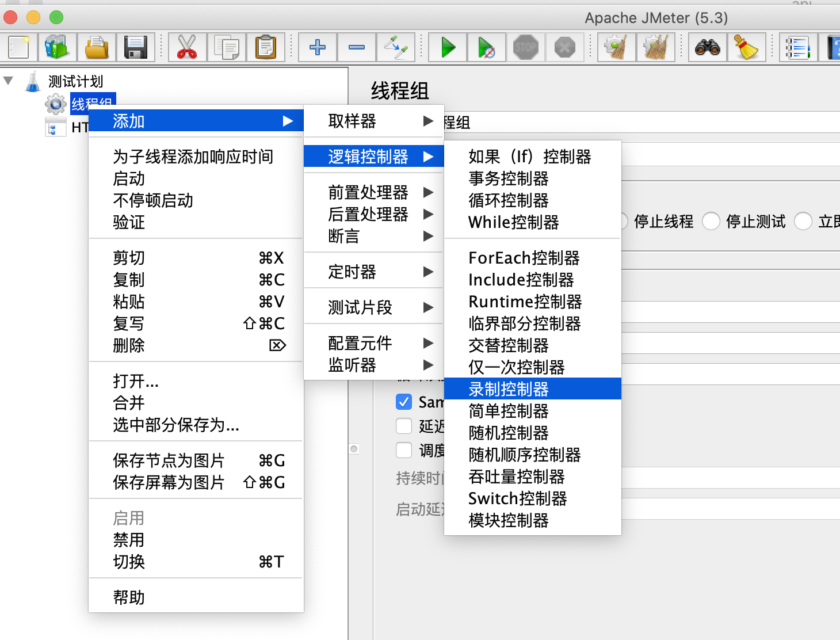Expand the 添加 submenu entry
The height and width of the screenshot is (640, 840).
pos(196,121)
